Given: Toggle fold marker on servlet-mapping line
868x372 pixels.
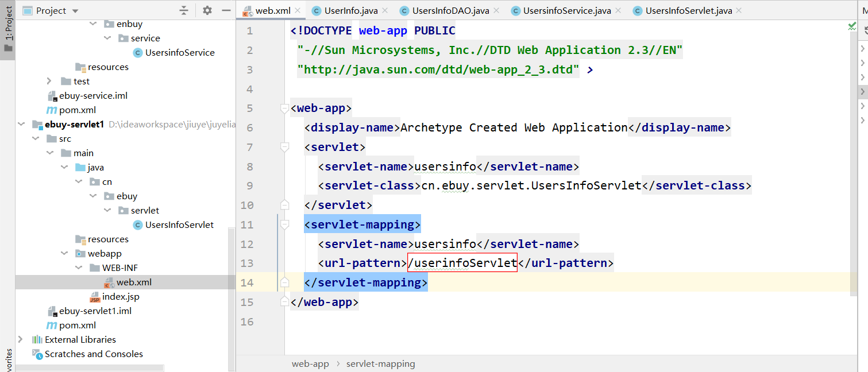Looking at the screenshot, I should coord(284,224).
